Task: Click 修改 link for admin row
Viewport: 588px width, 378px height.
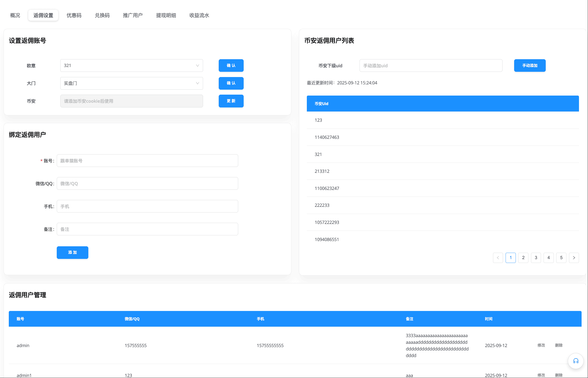Action: click(x=541, y=345)
